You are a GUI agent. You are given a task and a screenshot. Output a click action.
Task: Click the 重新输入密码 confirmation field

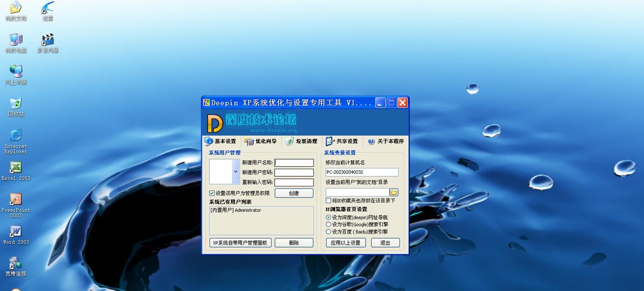294,182
